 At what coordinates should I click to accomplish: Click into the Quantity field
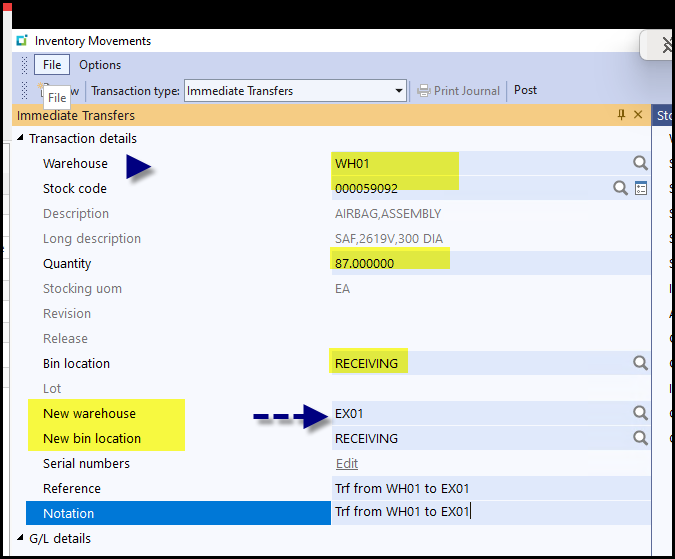(x=480, y=263)
